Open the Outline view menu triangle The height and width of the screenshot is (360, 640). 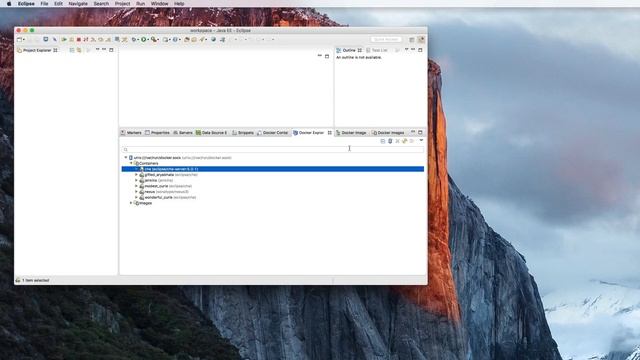(406, 49)
